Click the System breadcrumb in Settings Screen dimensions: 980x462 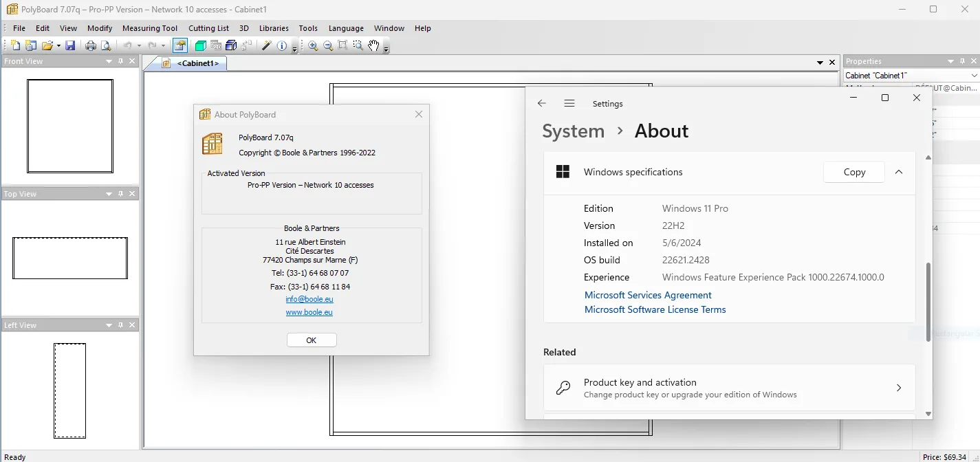click(x=574, y=131)
